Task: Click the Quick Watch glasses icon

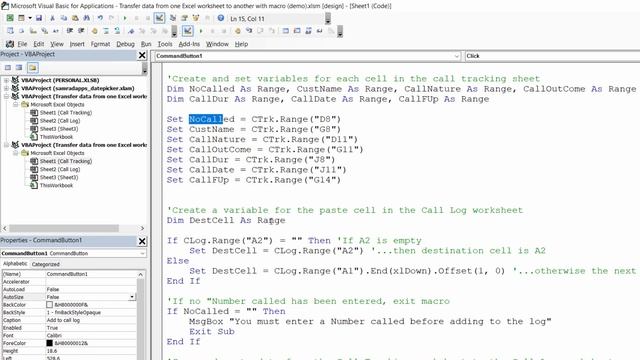Action: click(319, 31)
